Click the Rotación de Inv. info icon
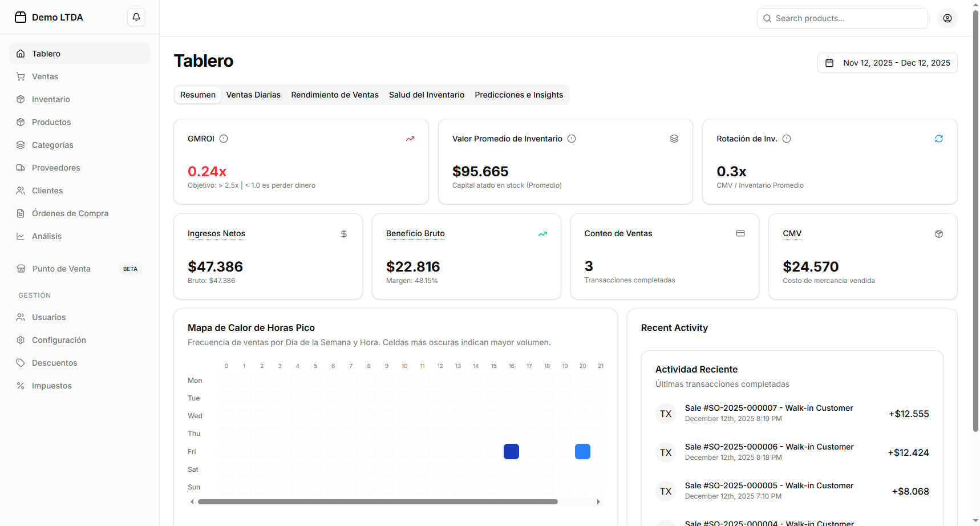 (787, 139)
